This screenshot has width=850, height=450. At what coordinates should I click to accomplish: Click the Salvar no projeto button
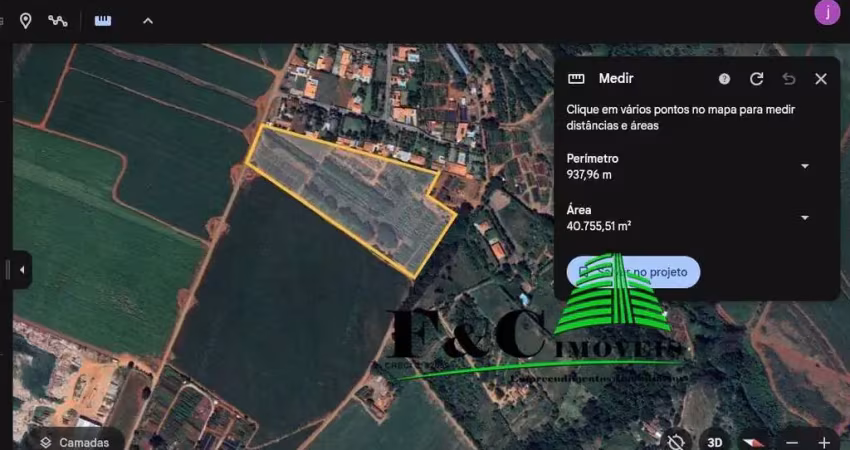click(x=633, y=272)
